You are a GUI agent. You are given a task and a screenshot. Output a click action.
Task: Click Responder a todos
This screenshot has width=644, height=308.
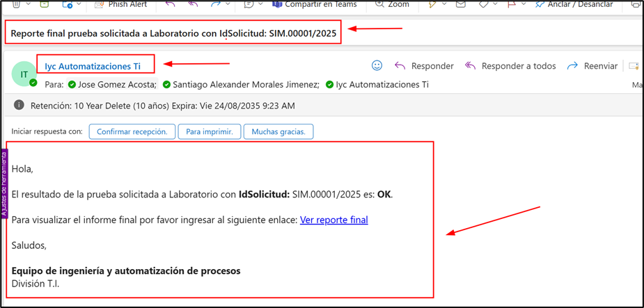coord(510,66)
